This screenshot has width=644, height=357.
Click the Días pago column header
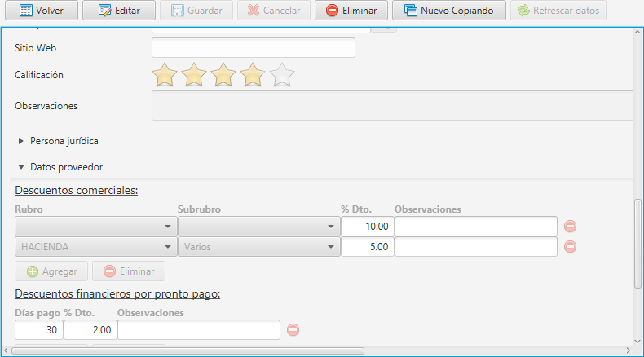click(37, 313)
